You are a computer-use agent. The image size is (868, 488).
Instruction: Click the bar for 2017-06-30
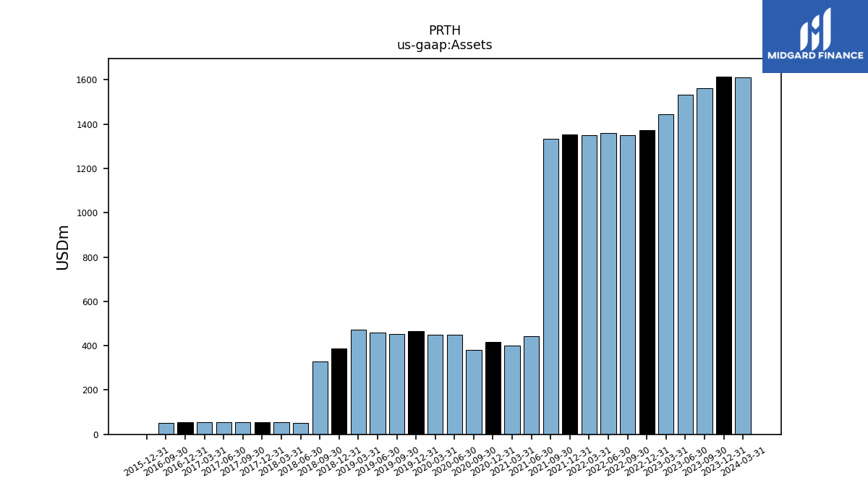(x=224, y=428)
